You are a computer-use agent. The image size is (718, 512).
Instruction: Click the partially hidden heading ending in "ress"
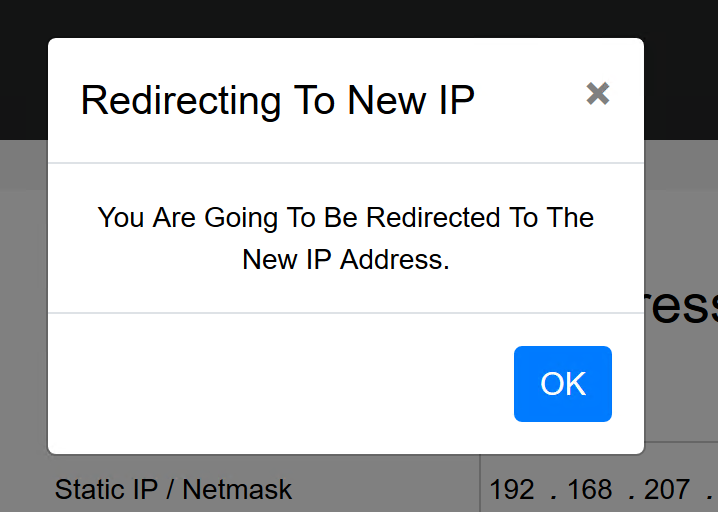pyautogui.click(x=682, y=307)
